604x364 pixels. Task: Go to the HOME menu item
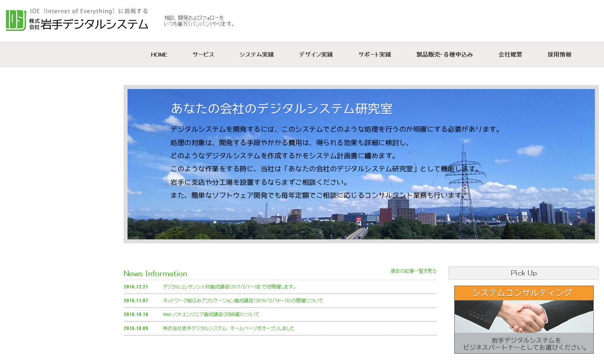coord(159,55)
